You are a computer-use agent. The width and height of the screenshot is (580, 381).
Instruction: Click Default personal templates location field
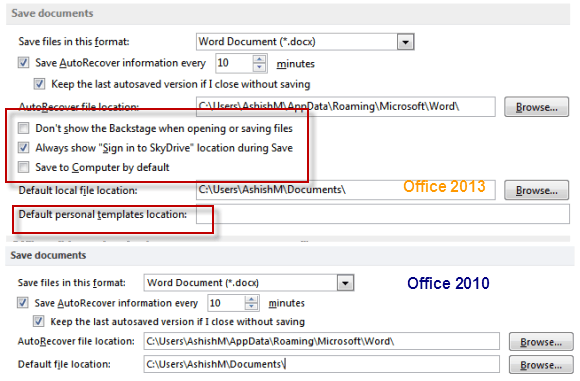pos(382,215)
